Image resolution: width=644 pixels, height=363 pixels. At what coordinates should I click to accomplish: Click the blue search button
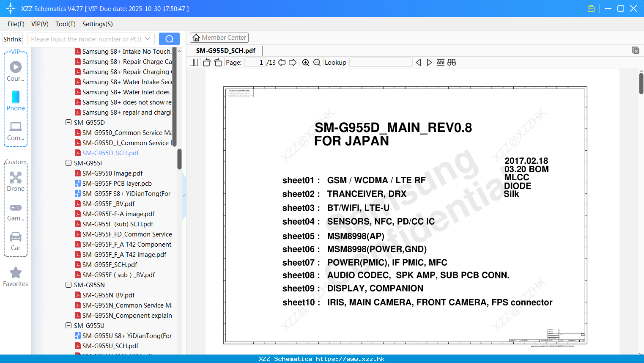point(169,39)
